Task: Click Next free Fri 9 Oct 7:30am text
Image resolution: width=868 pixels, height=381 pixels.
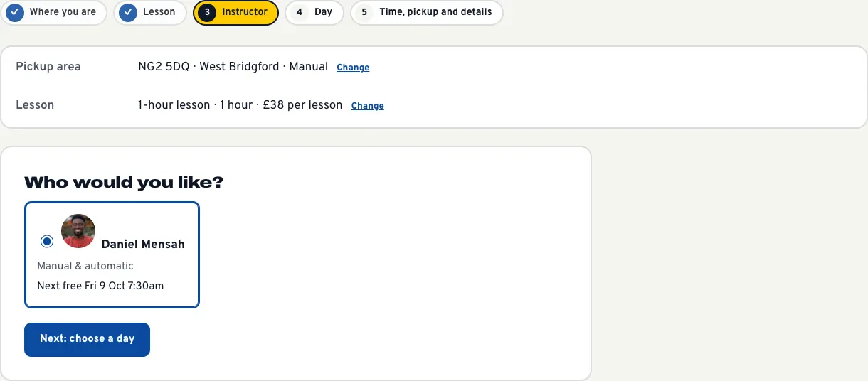Action: [x=100, y=286]
